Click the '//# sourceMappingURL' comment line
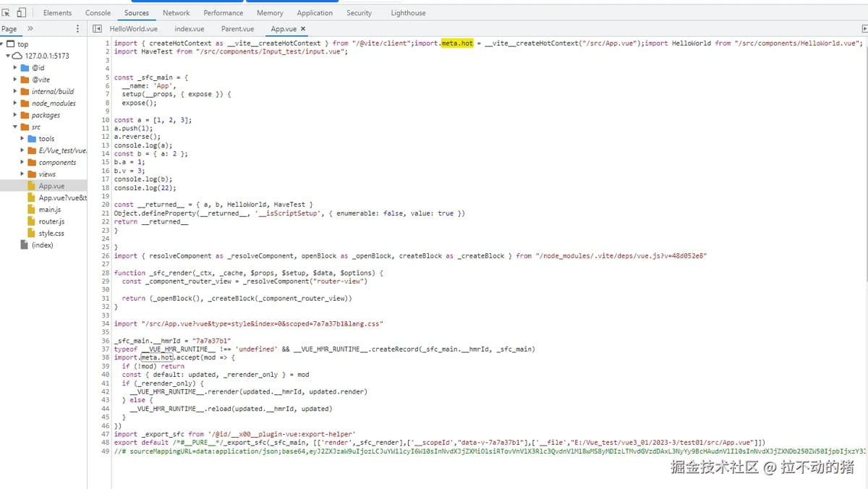This screenshot has height=489, width=868. point(490,451)
